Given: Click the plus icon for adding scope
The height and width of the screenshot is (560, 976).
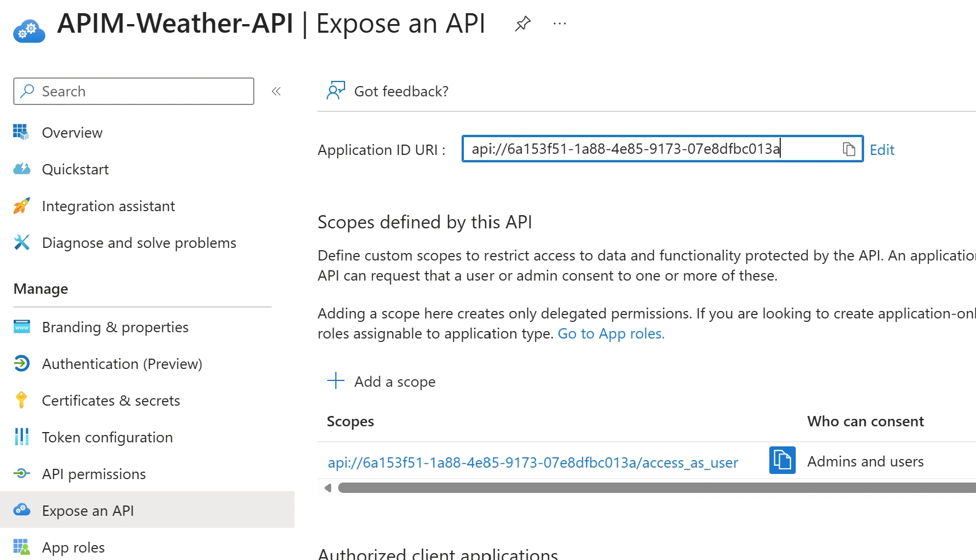Looking at the screenshot, I should click(x=336, y=381).
